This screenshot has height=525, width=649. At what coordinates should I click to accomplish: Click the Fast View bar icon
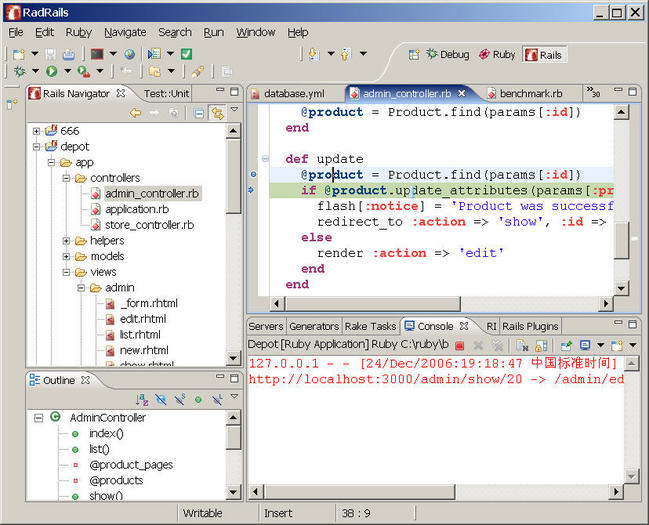click(12, 104)
